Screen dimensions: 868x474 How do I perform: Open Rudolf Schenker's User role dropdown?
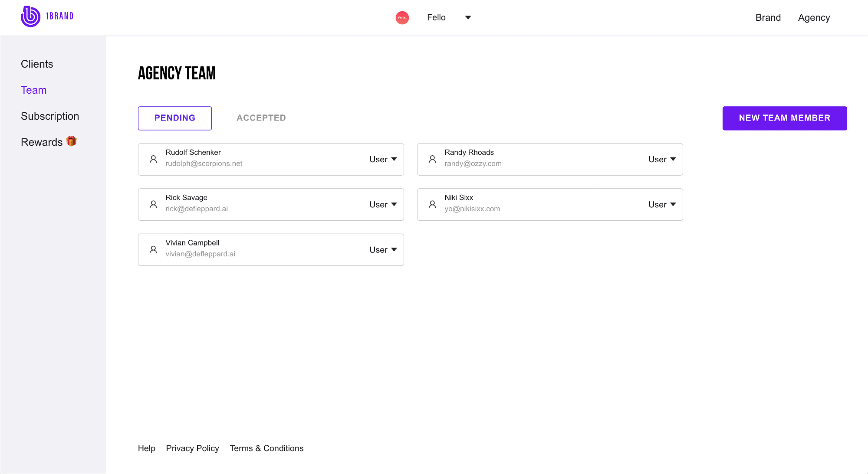[383, 159]
